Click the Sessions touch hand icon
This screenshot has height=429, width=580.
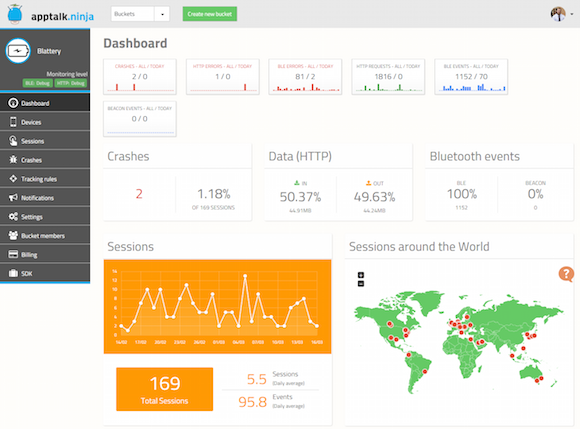pyautogui.click(x=13, y=141)
